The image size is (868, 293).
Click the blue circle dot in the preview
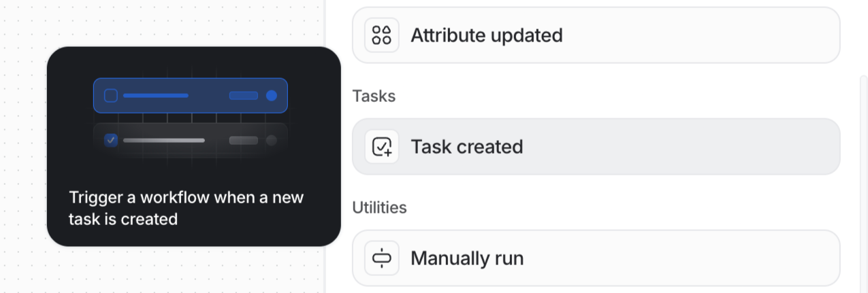click(x=272, y=96)
